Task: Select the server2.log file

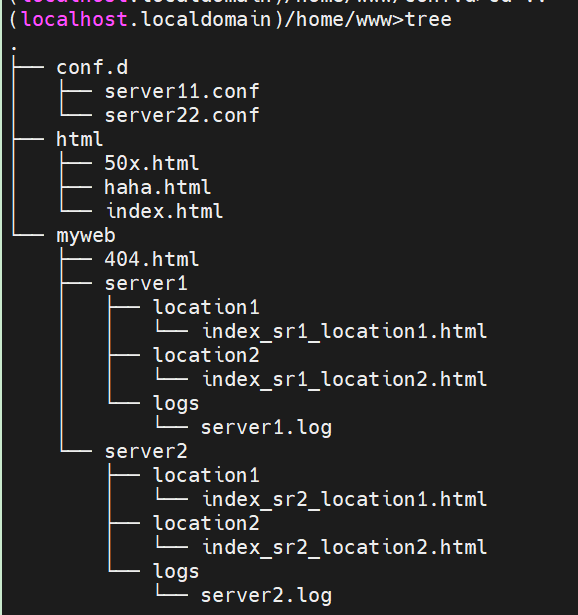Action: [x=266, y=595]
